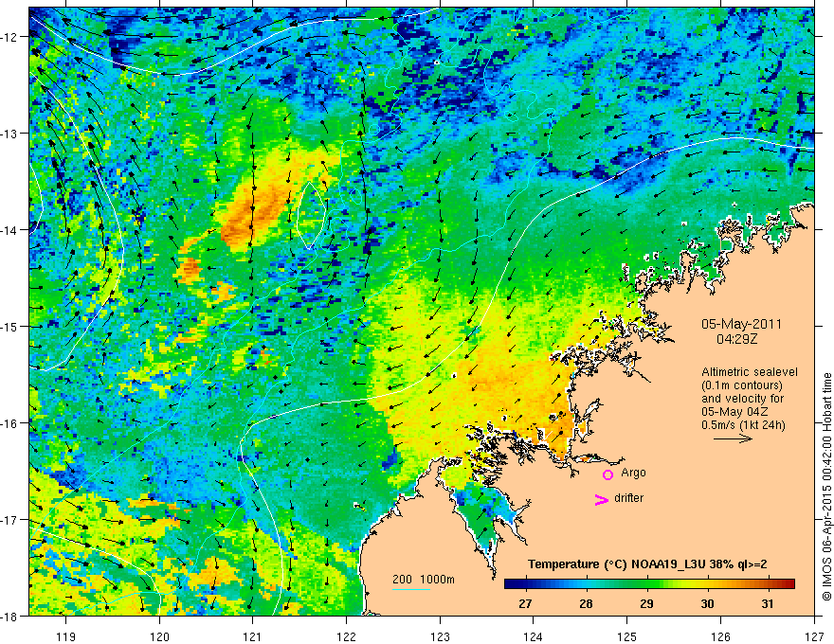
Task: Click the 120 longitude axis label
Action: [x=159, y=636]
